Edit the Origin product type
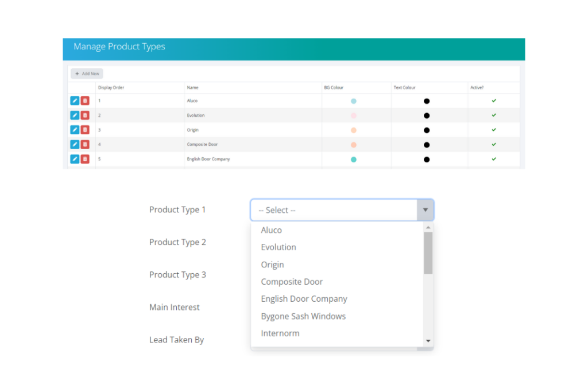The width and height of the screenshot is (588, 381). [x=75, y=130]
